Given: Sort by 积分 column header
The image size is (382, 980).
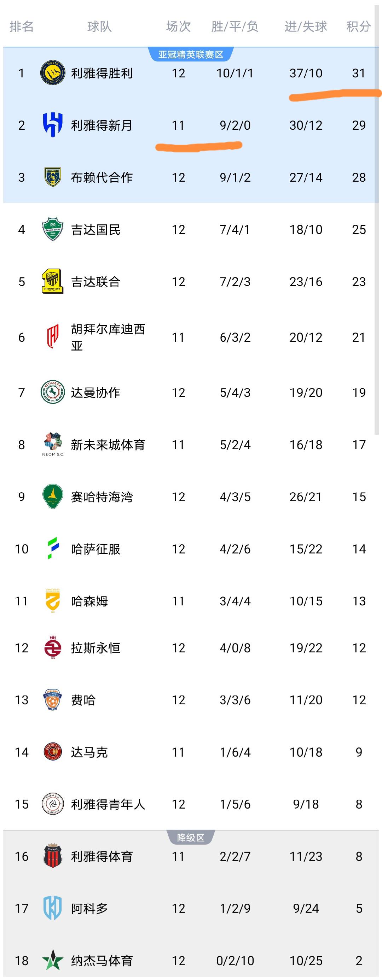Looking at the screenshot, I should (x=358, y=27).
